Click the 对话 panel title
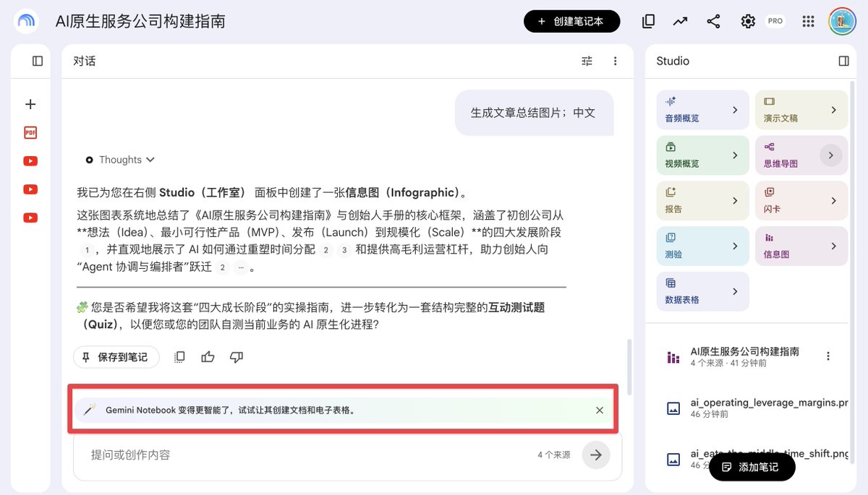This screenshot has width=868, height=495. [x=85, y=61]
